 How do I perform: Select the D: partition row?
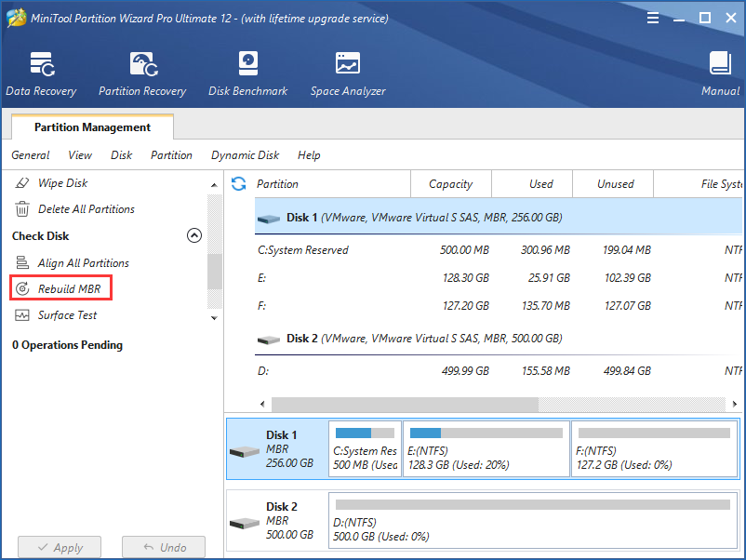[x=499, y=370]
